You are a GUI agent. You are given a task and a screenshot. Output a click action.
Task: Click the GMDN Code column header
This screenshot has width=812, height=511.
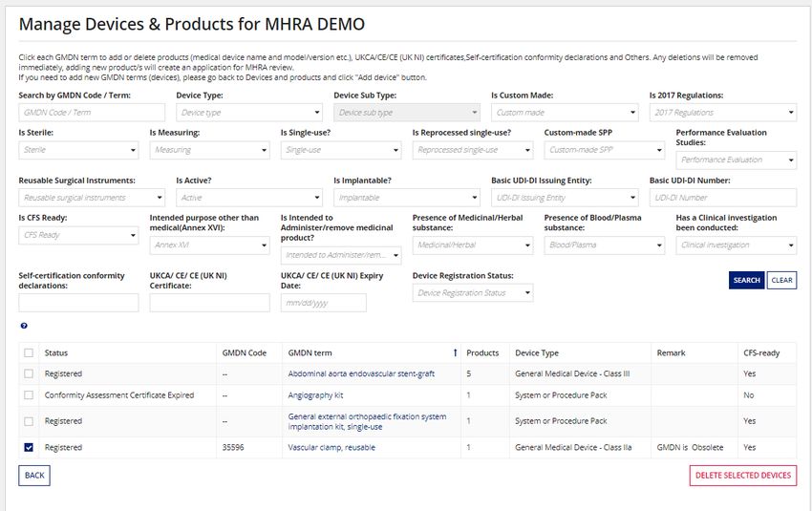click(244, 353)
